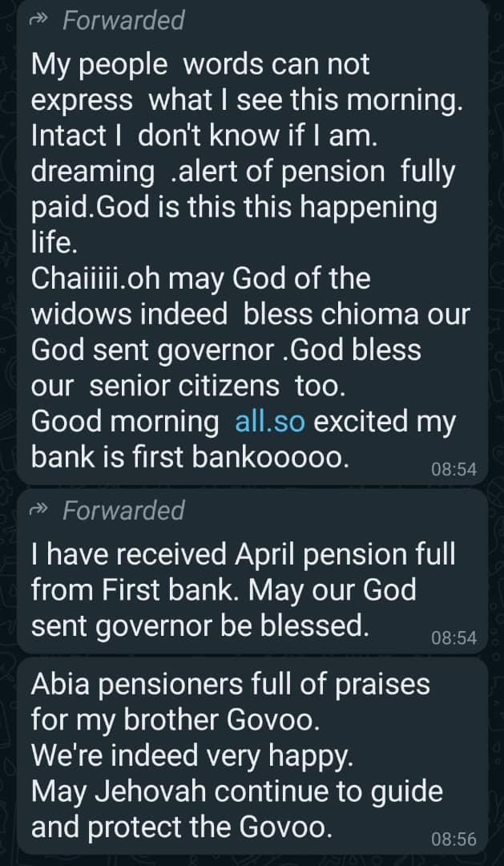Select the line "My people words can not"
This screenshot has width=504, height=866.
click(200, 65)
